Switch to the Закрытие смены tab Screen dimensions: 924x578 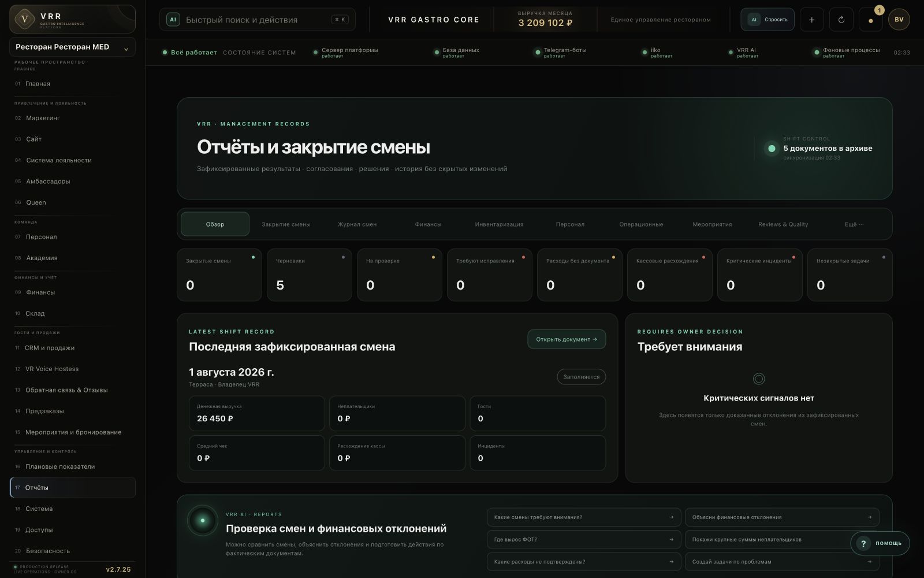(286, 224)
